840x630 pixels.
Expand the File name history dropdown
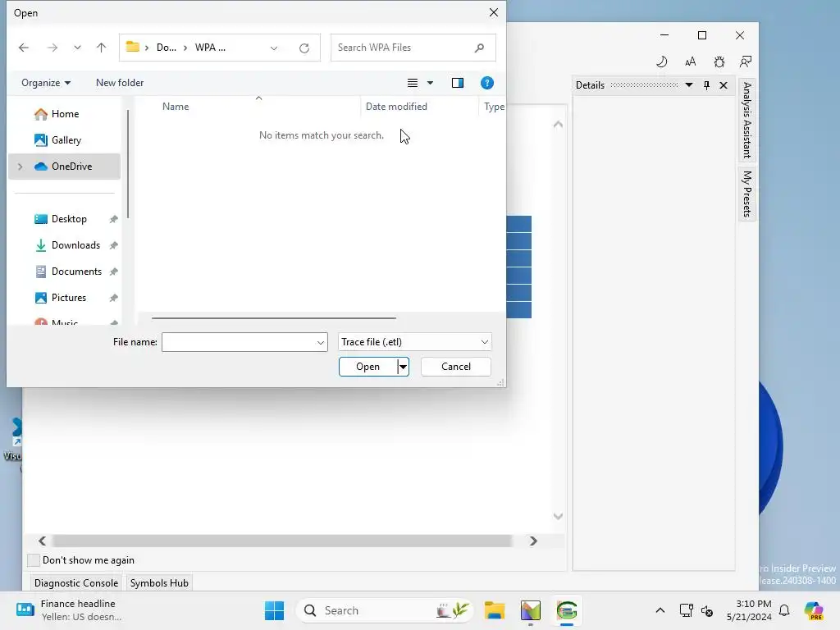point(321,342)
